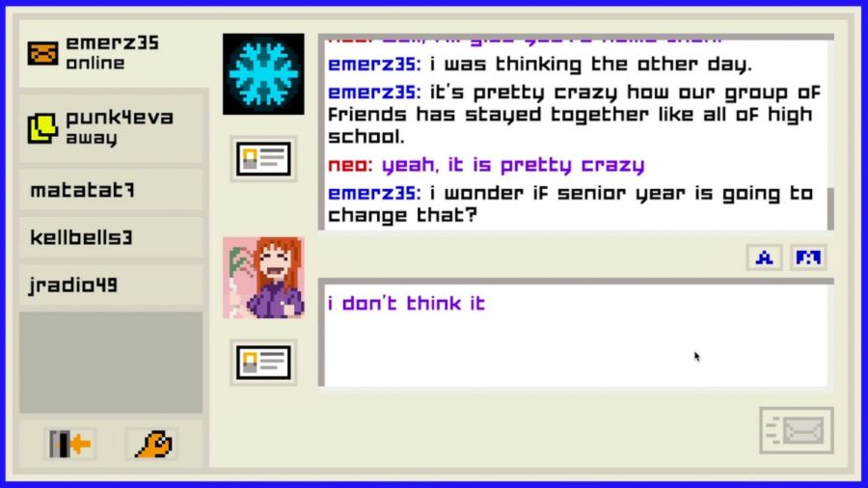Open the punk4eva away conversation
868x488 pixels.
[111, 128]
